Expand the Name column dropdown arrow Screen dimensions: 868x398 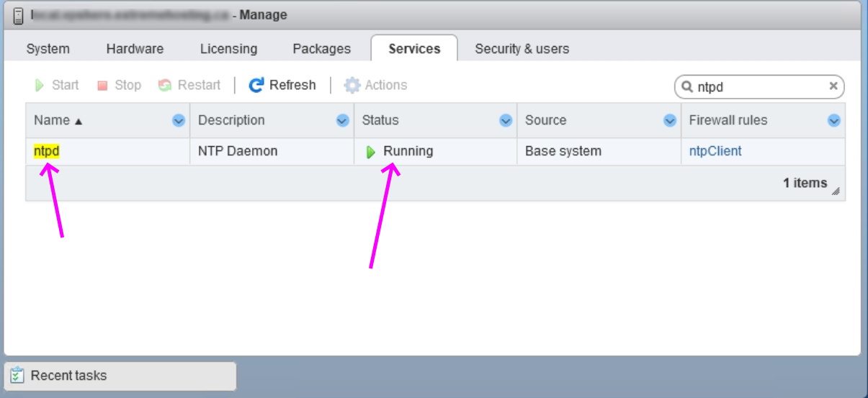(x=179, y=121)
